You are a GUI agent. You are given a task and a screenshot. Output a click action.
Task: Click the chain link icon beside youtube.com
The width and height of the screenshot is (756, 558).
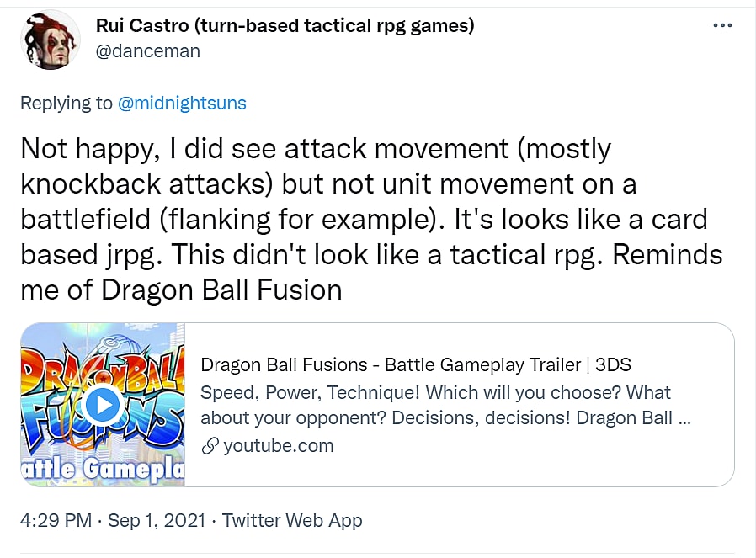(210, 446)
